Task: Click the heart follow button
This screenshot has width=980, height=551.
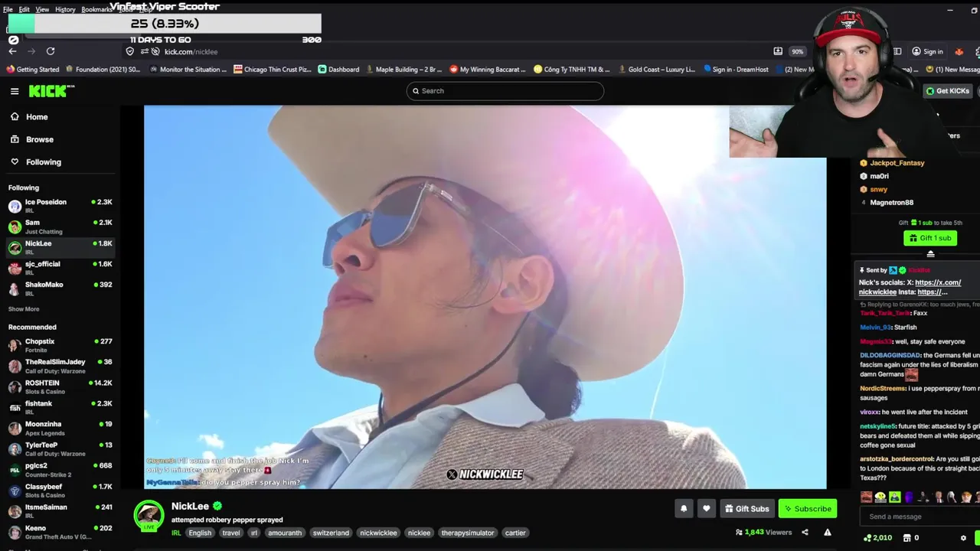Action: [x=706, y=508]
